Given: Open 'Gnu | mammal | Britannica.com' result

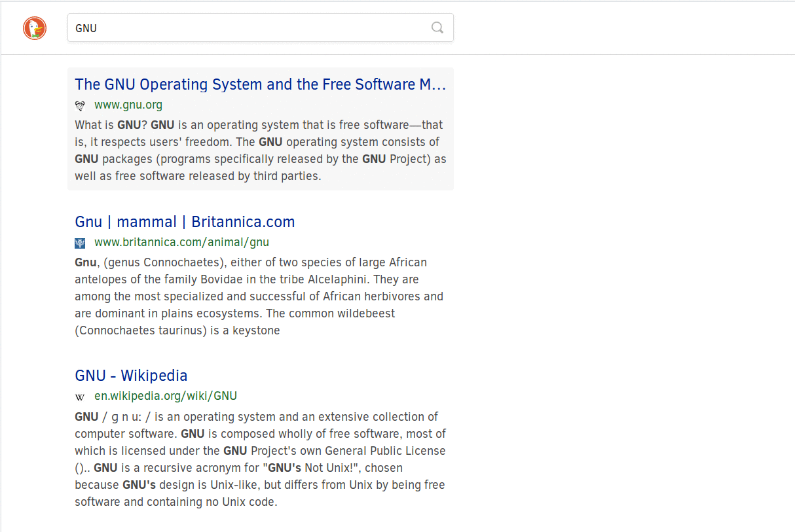Looking at the screenshot, I should click(185, 222).
